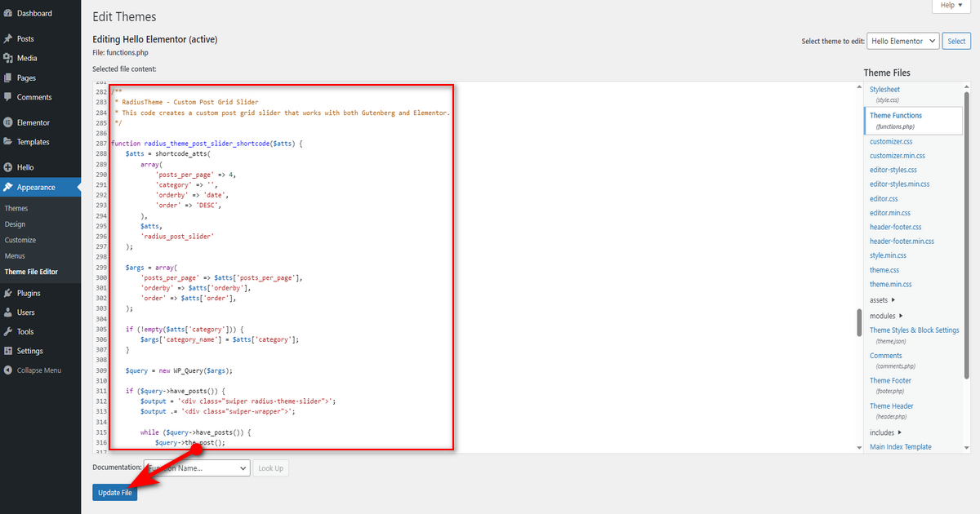The image size is (980, 514).
Task: Open customizer.min.css theme file
Action: coord(898,156)
